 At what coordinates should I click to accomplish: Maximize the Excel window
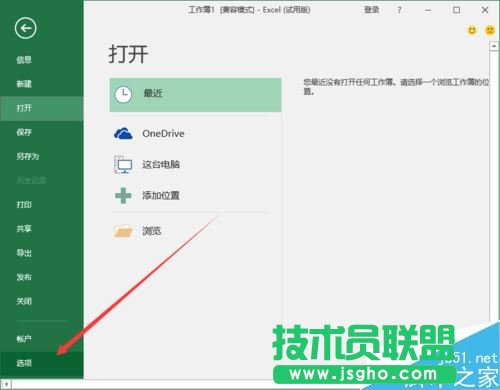tap(457, 10)
